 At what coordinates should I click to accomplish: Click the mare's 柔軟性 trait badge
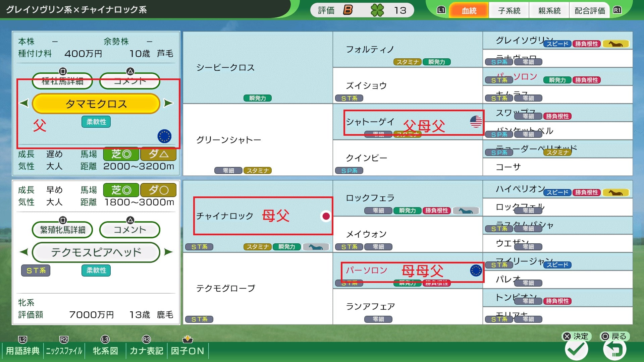96,270
